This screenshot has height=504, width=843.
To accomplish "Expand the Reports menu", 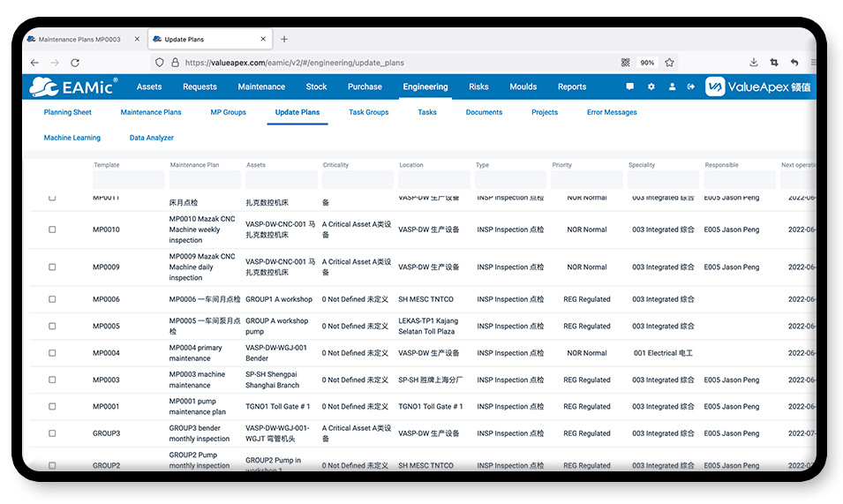I will (572, 87).
